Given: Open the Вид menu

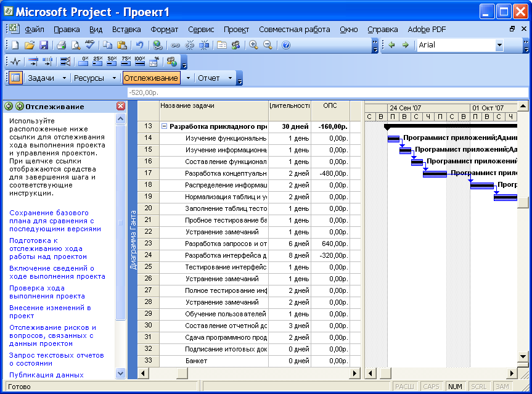Looking at the screenshot, I should pos(96,30).
